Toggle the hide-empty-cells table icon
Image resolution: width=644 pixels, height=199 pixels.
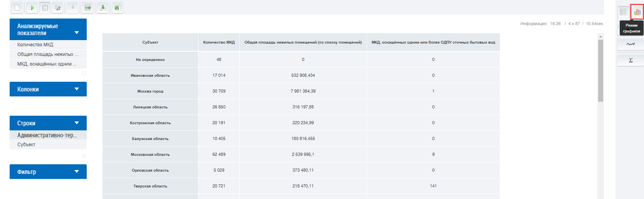[x=45, y=8]
